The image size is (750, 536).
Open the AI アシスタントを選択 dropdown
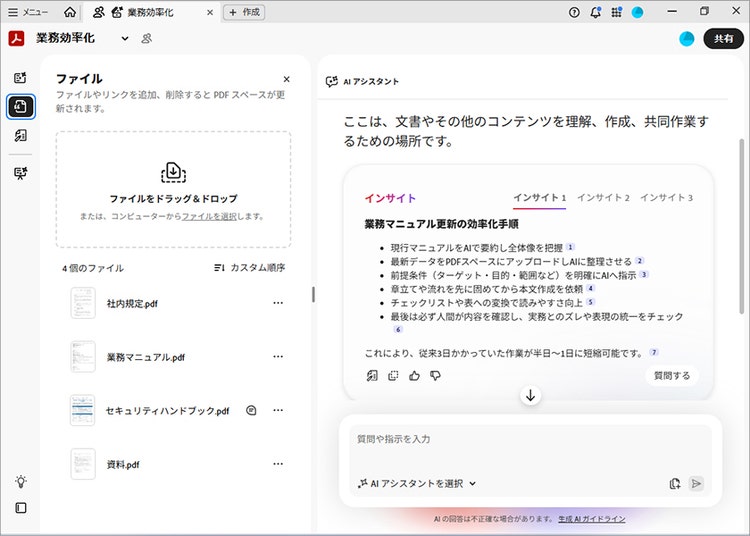417,484
